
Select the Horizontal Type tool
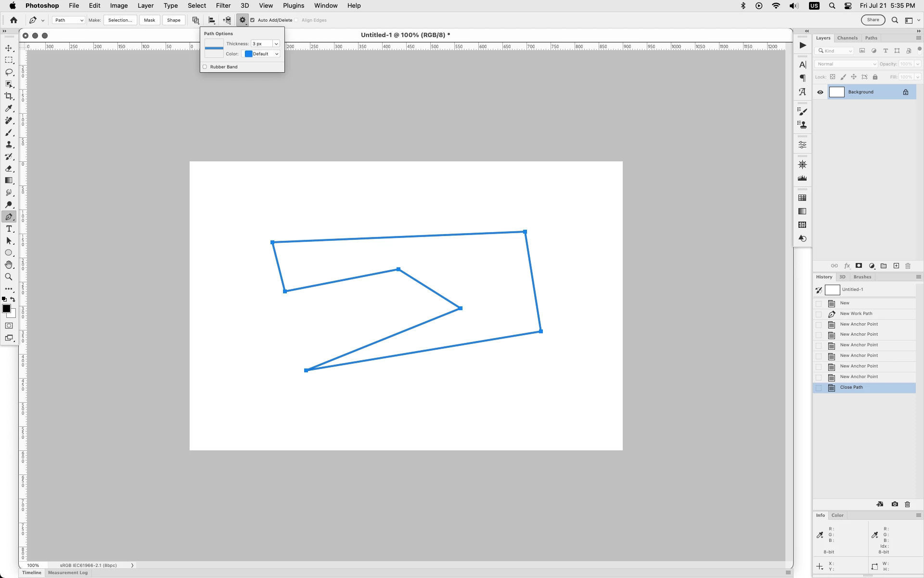[x=9, y=229]
